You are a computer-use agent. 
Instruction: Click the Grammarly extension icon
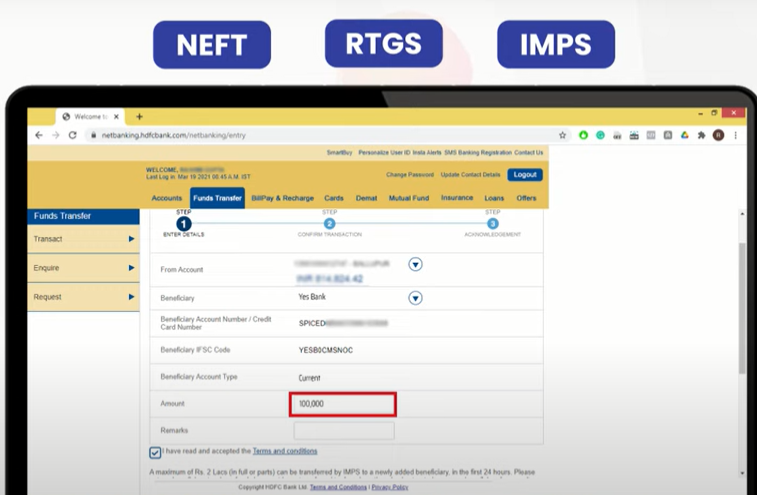[x=600, y=135]
